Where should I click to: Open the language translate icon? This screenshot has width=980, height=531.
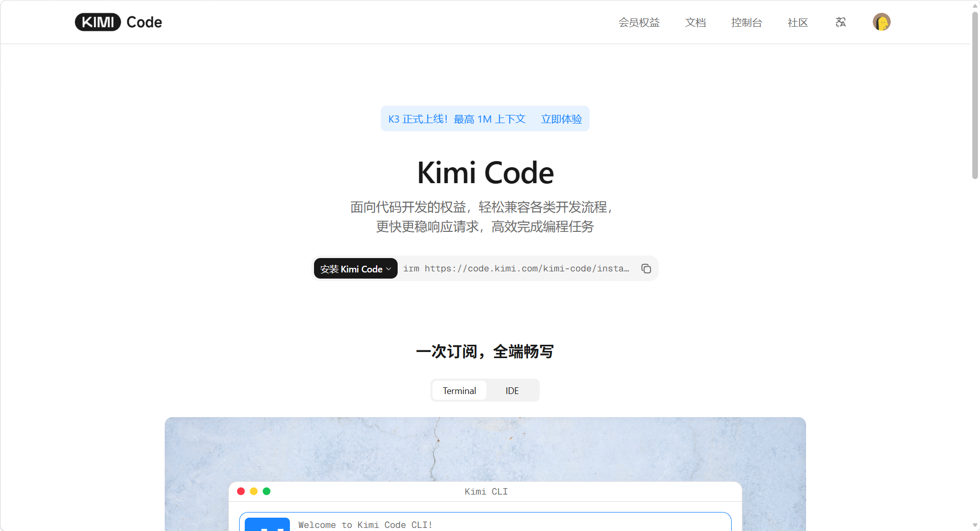(x=840, y=22)
